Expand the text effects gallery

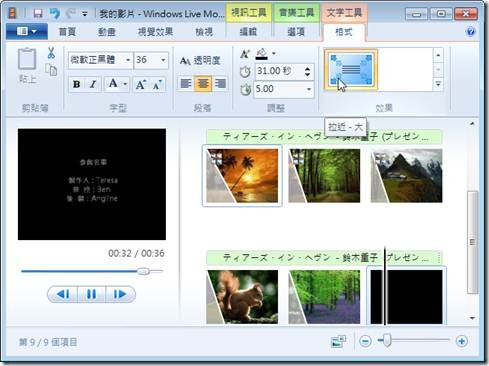438,84
